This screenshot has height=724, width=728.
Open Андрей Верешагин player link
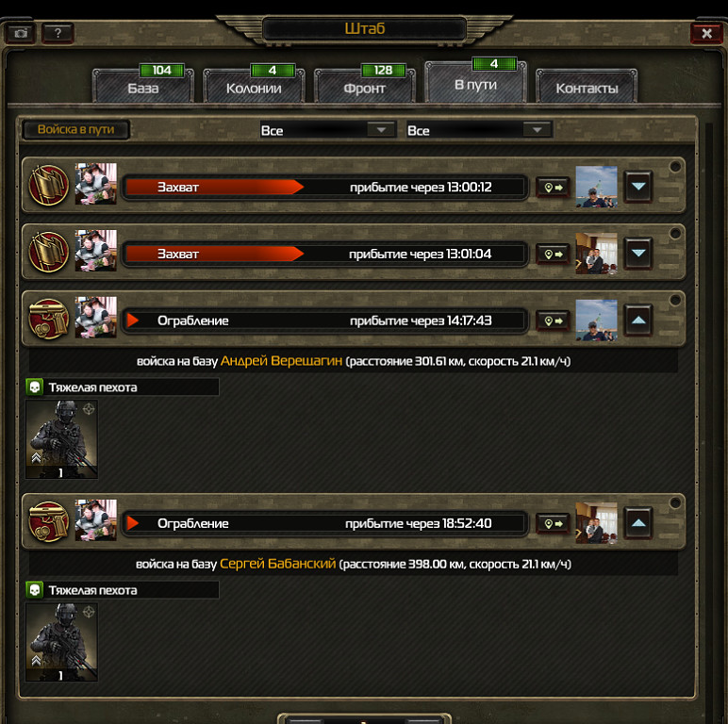281,361
